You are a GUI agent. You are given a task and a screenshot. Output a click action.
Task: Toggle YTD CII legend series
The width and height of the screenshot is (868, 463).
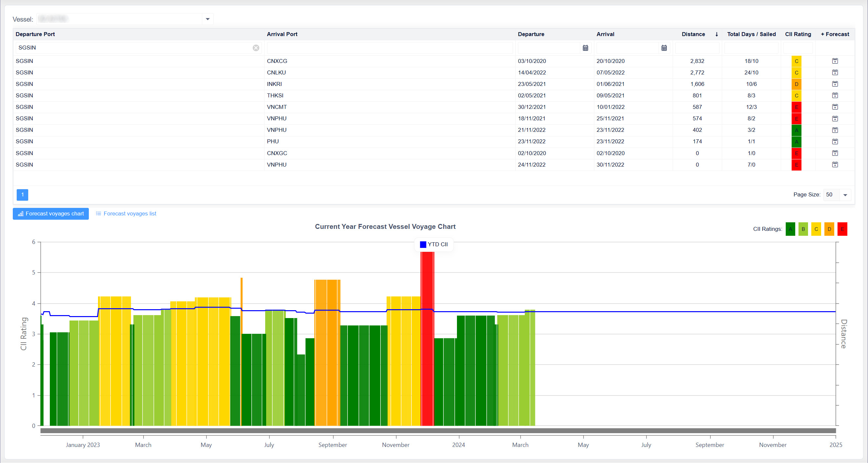434,245
